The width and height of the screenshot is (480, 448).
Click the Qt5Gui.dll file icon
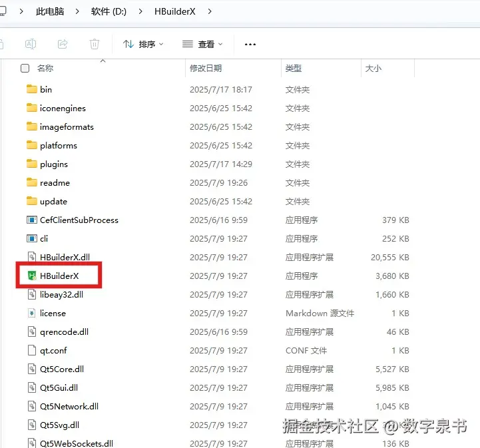coord(32,387)
